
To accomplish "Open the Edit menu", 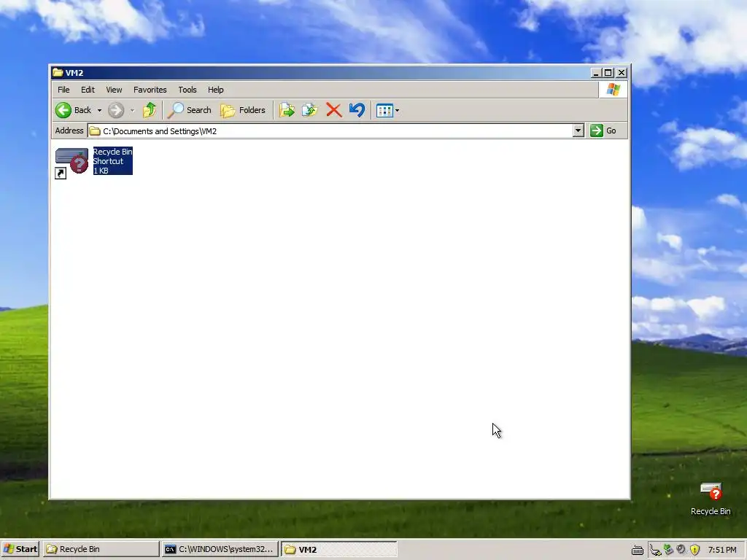I will 88,90.
